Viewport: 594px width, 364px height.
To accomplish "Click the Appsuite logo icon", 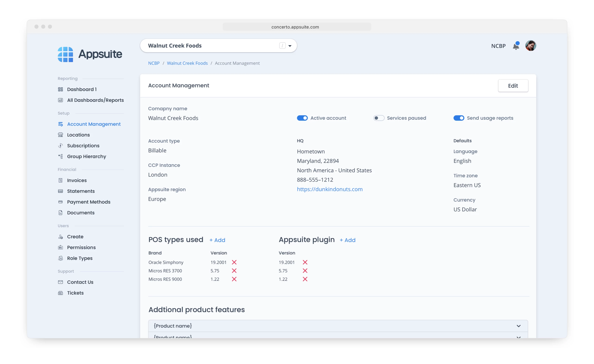I will tap(65, 54).
